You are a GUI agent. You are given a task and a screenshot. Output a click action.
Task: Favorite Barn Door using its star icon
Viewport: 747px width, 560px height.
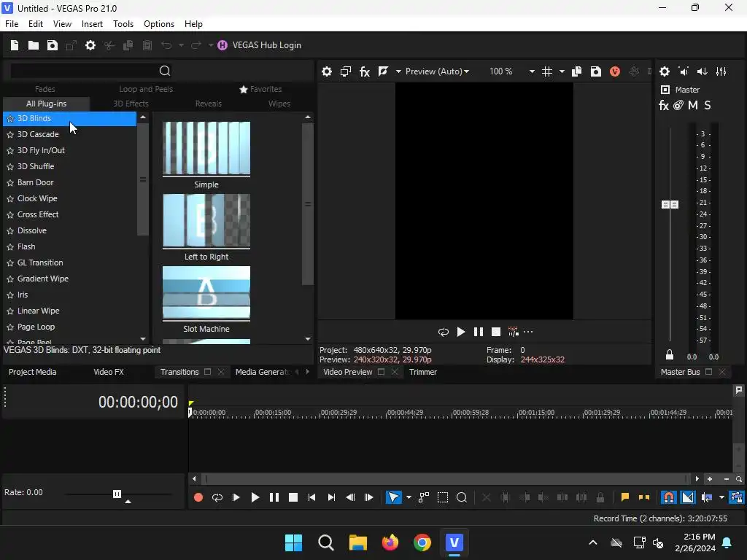(x=10, y=183)
